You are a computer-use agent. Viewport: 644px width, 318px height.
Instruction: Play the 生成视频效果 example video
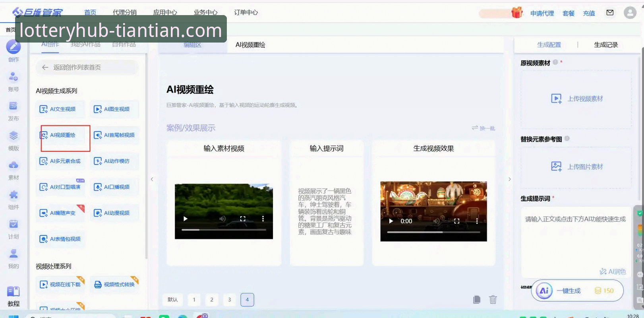391,221
